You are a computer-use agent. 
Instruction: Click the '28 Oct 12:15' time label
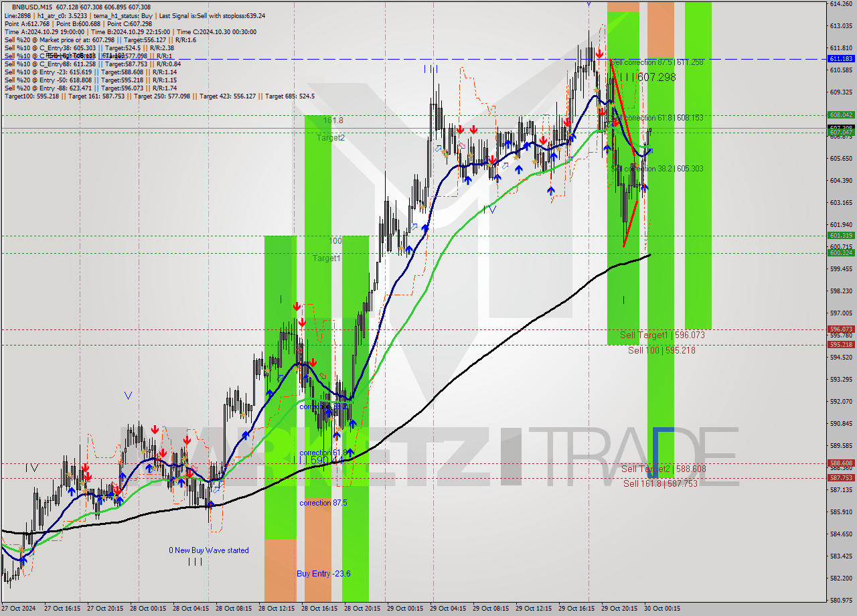click(x=277, y=609)
